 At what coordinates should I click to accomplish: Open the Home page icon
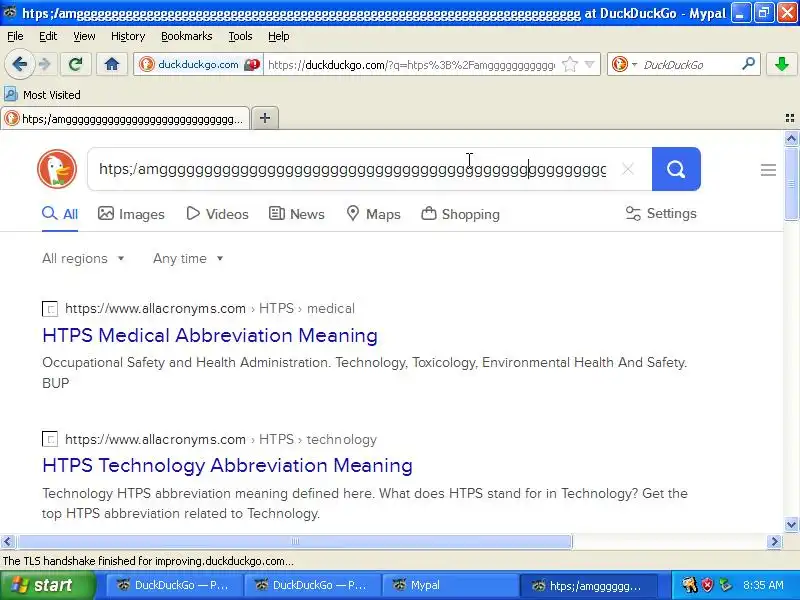tap(112, 64)
